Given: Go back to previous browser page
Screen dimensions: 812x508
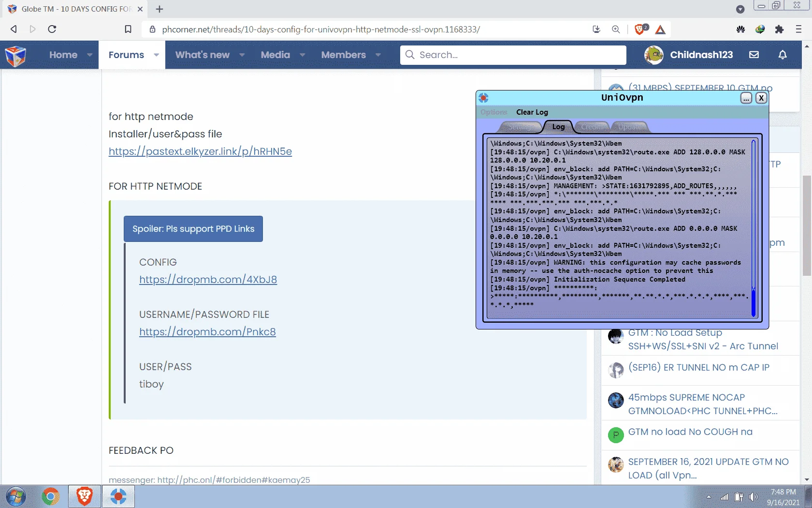Looking at the screenshot, I should tap(14, 29).
